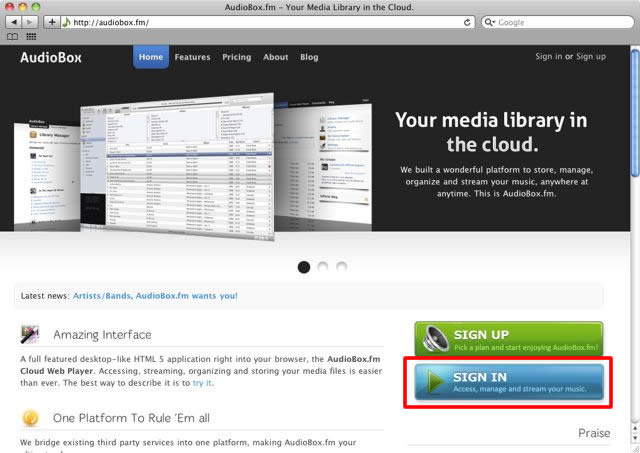Click the Sign up link in header

pos(591,56)
